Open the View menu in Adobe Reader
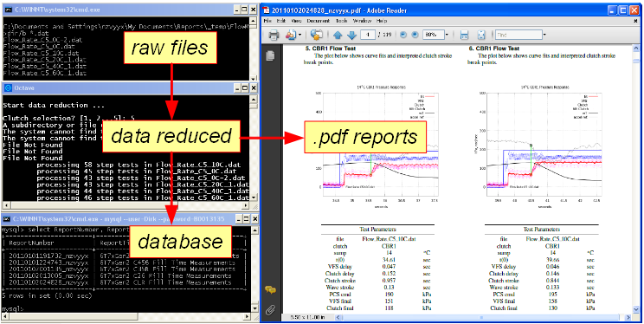The image size is (644, 324). (296, 21)
